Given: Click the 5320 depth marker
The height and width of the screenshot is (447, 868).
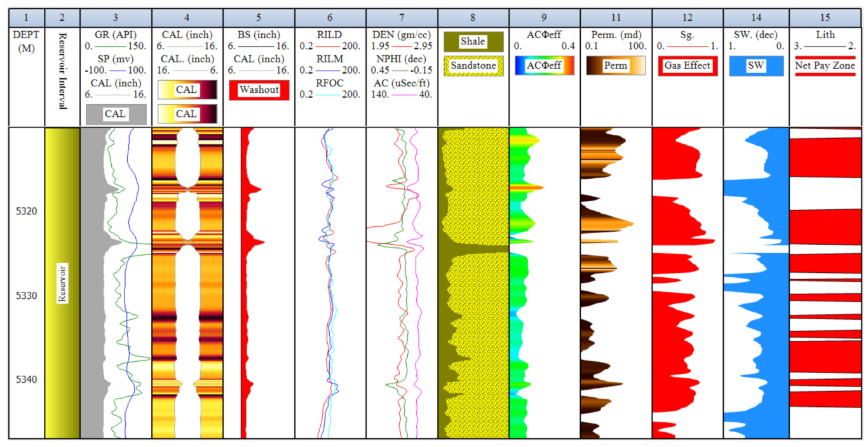Looking at the screenshot, I should 27,212.
